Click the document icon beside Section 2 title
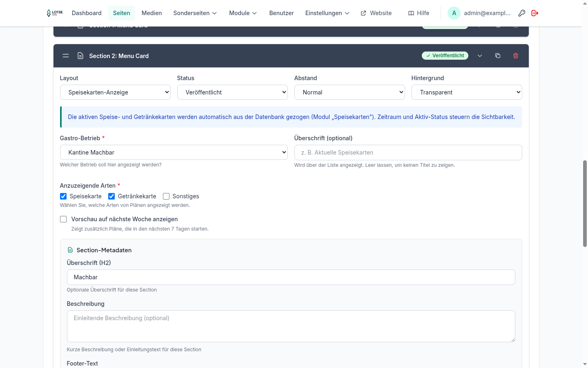Screen dimensions: 588x368 pyautogui.click(x=80, y=56)
